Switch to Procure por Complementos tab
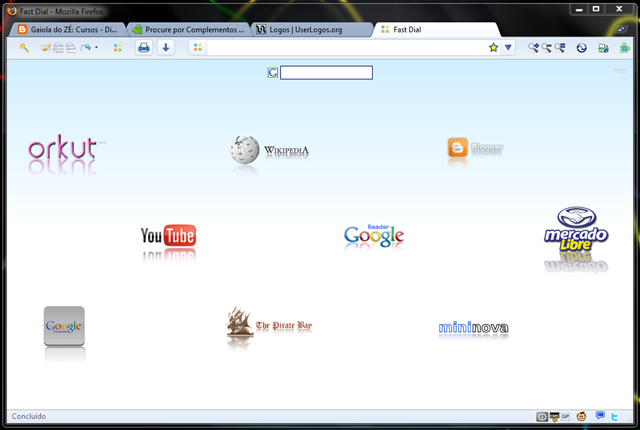The image size is (640, 430). 189,30
